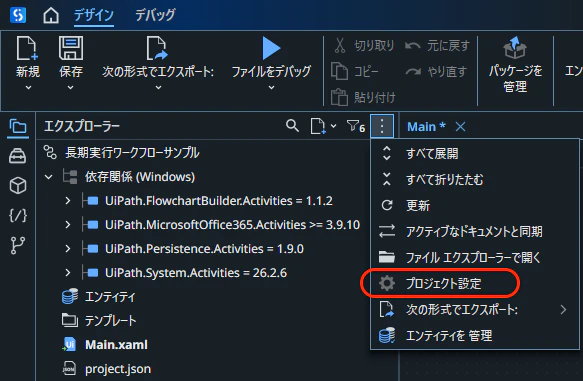Open the toolbox sidebar icon
583x381 pixels.
click(x=18, y=156)
